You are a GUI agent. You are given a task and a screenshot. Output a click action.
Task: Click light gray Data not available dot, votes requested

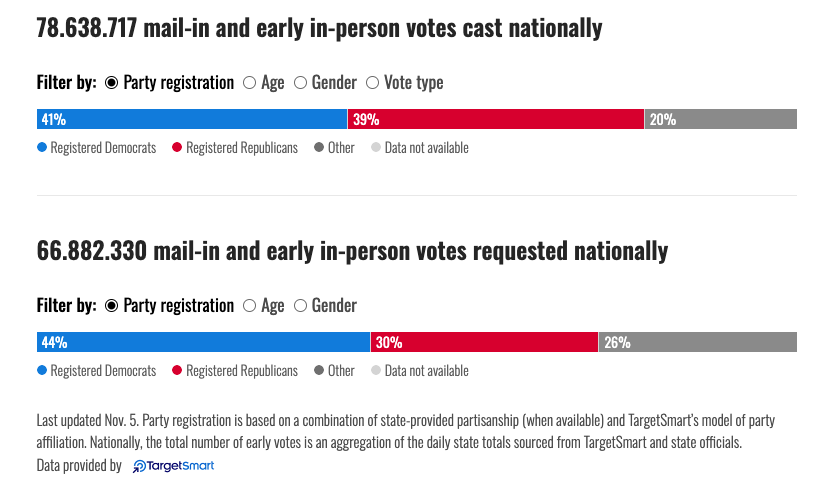376,371
